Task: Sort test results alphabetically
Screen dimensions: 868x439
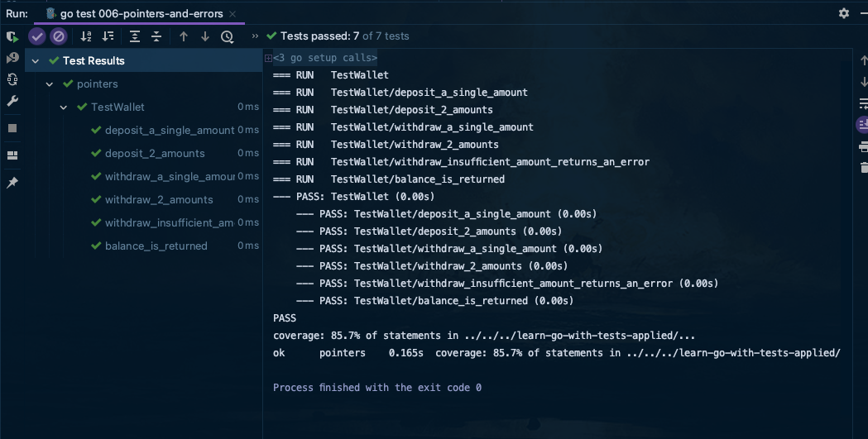Action: pos(86,36)
